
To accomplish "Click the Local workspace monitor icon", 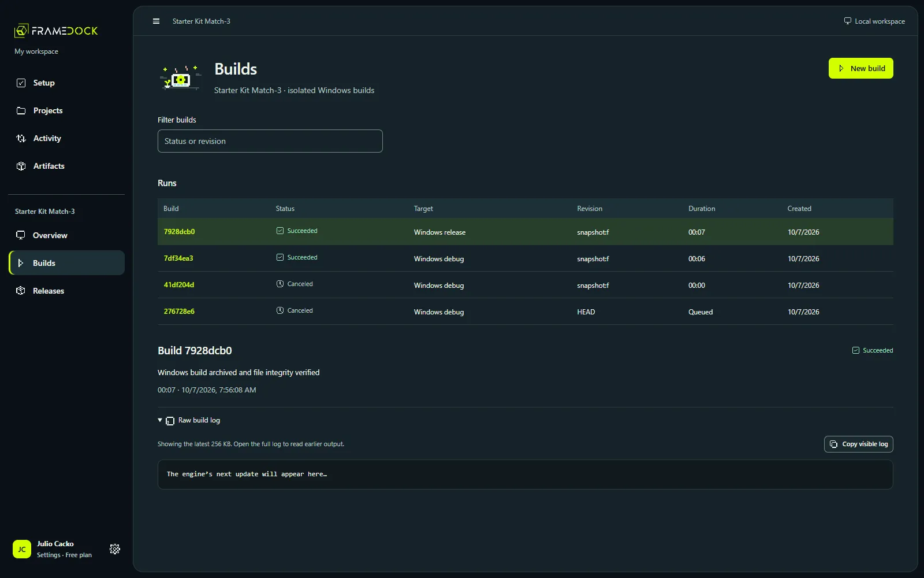I will click(x=848, y=21).
